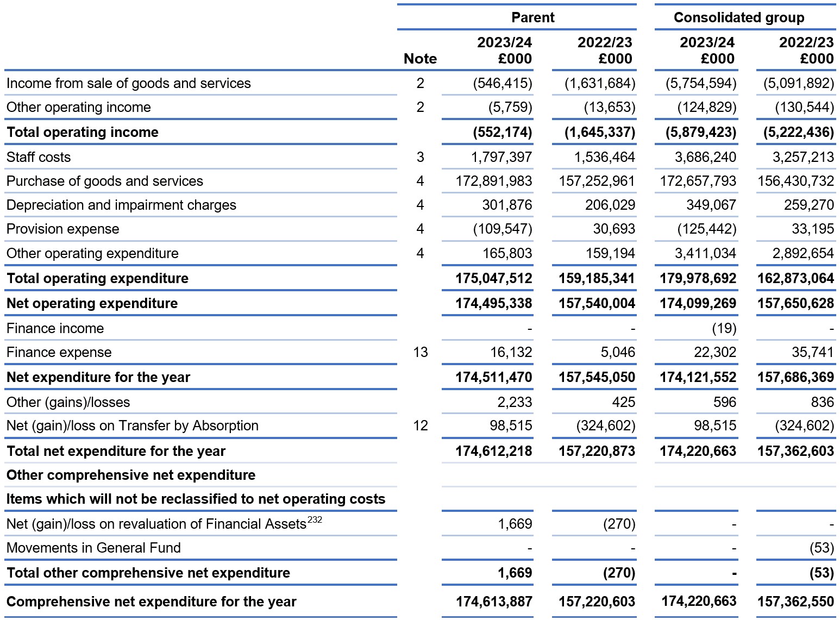
Task: Click the Parent column group header
Action: [532, 17]
